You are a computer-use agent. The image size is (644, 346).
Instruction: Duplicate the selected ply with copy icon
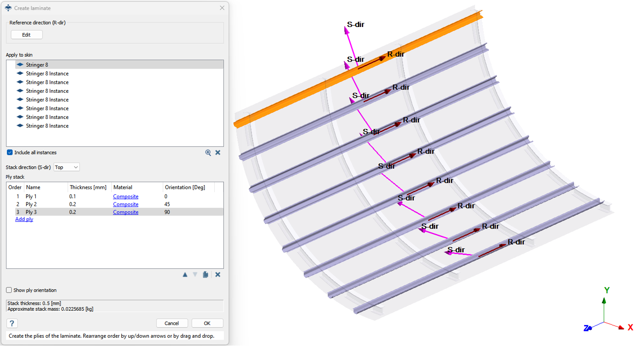pyautogui.click(x=206, y=275)
